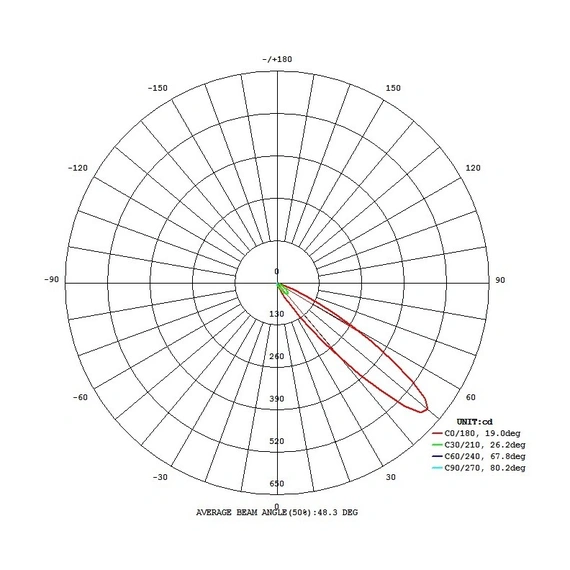Click the green C30/210 legend line swatch

click(x=437, y=445)
